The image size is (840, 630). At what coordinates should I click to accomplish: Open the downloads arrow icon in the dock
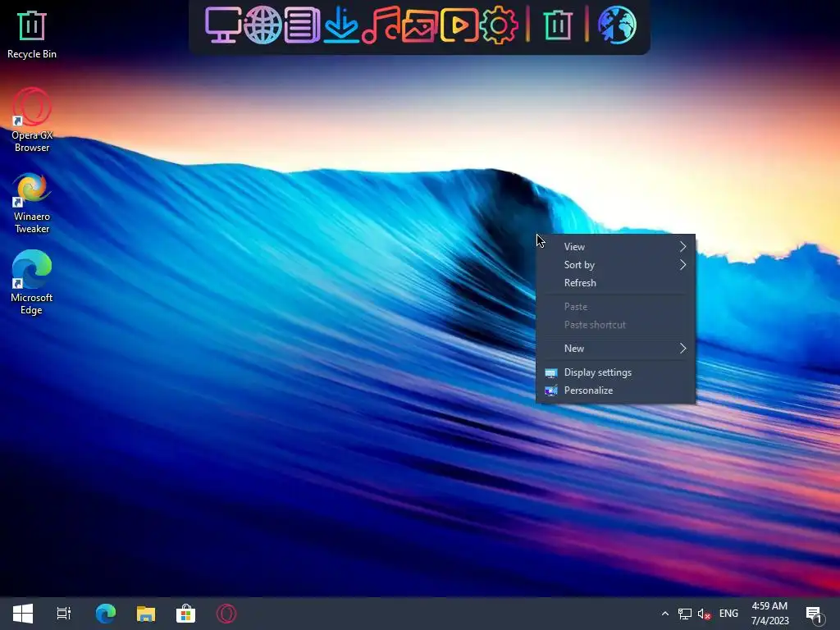pyautogui.click(x=341, y=25)
